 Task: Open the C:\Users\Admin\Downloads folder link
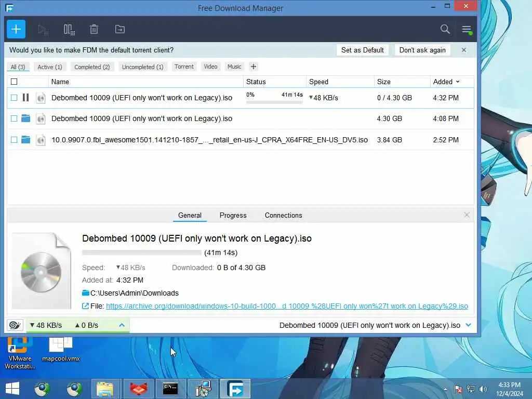point(135,293)
